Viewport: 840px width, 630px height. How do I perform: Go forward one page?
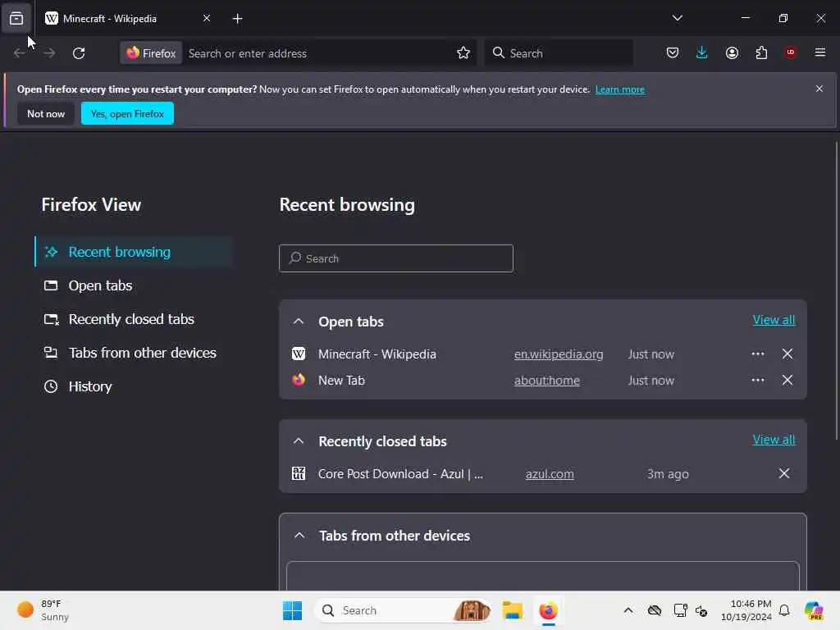49,53
